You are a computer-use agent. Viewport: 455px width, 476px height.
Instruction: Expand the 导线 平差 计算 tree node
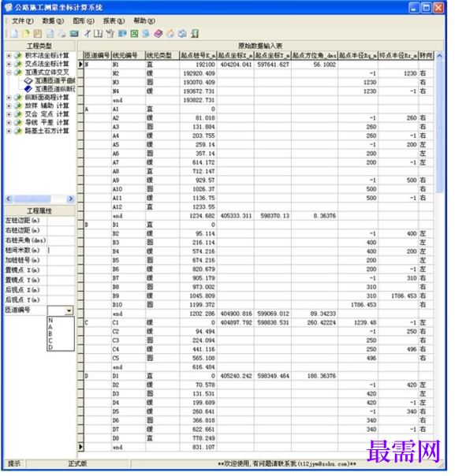9,123
